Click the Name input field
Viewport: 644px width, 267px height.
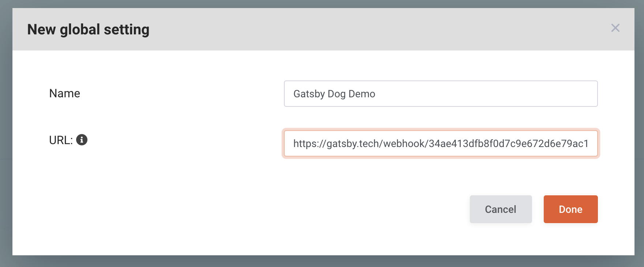point(441,94)
